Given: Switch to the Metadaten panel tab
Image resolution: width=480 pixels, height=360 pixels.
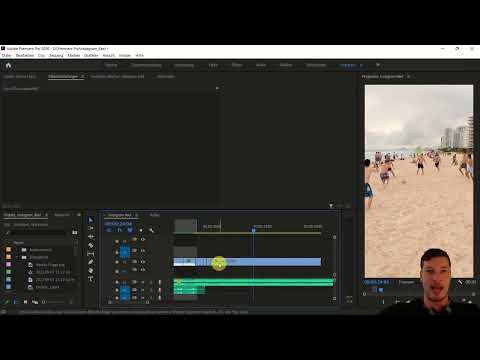Looking at the screenshot, I should pyautogui.click(x=166, y=76).
